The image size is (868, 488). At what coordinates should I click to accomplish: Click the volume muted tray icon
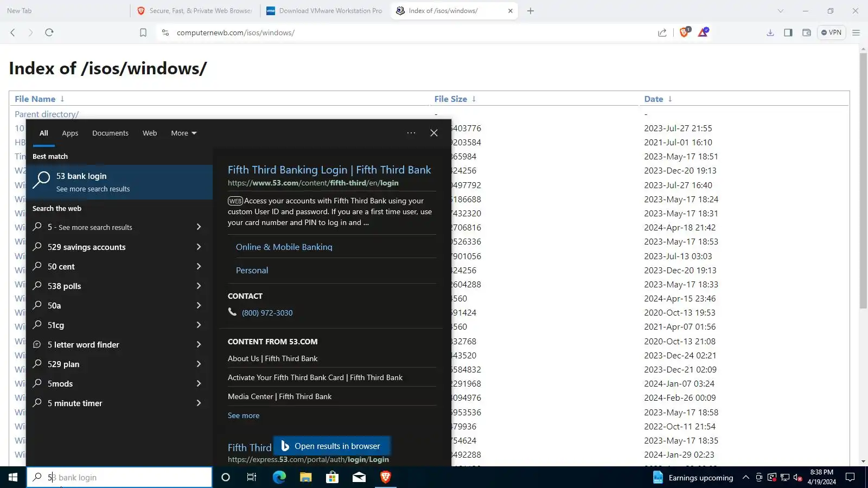[x=797, y=477]
